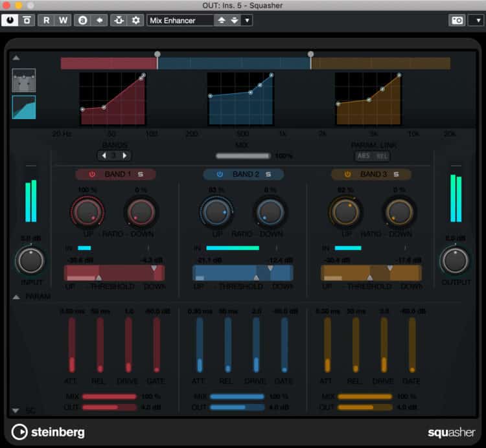Click Band 3 Up ratio knob

(x=345, y=212)
